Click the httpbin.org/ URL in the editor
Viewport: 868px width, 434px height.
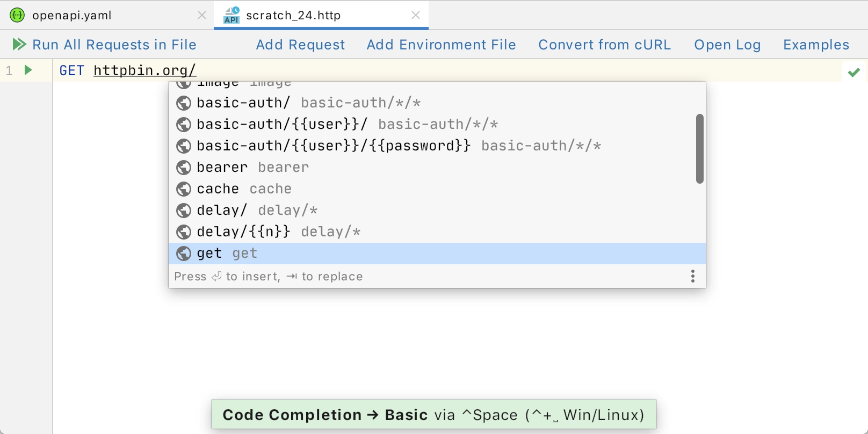pos(145,70)
